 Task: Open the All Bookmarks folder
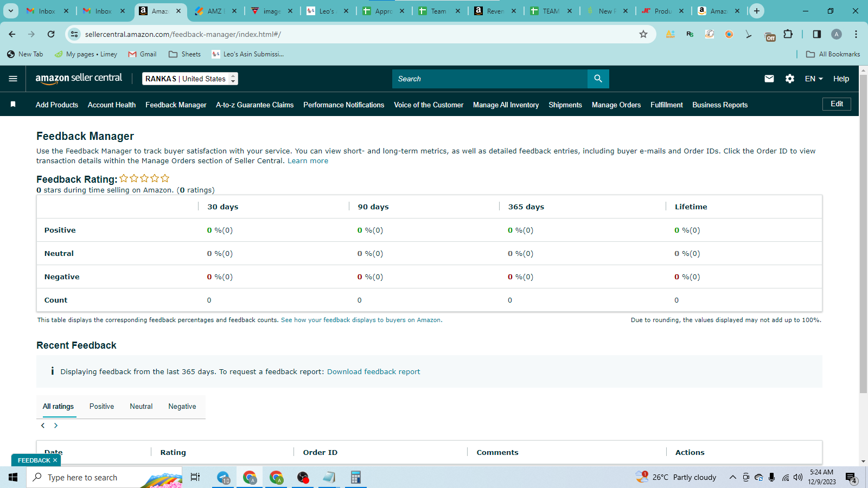coord(833,54)
